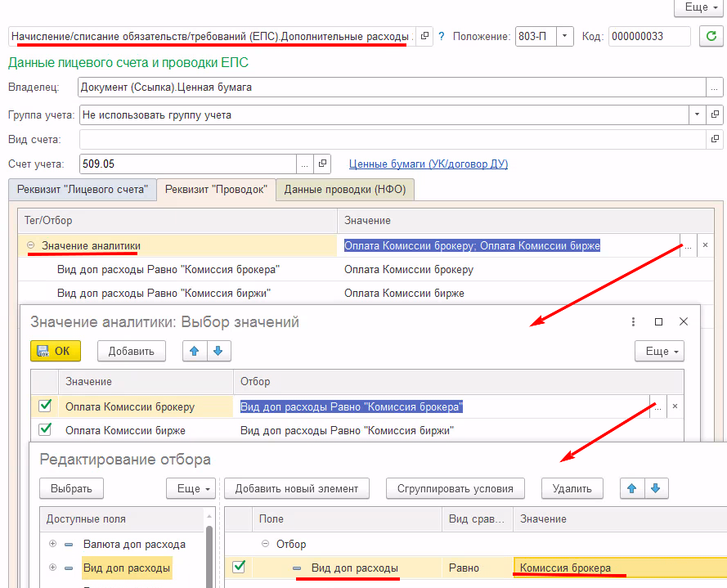Open the kebab menu of Выбор значений dialog

point(633,322)
